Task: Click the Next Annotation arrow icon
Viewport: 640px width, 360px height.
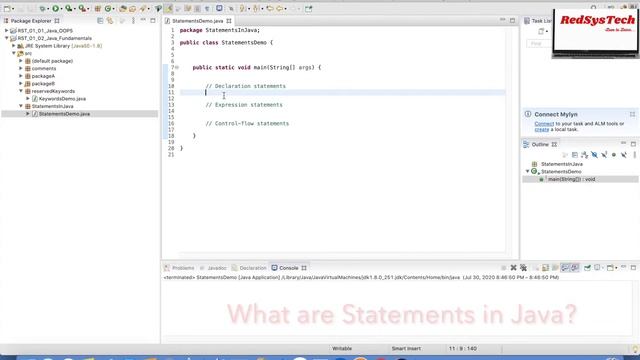Action: pos(242,9)
